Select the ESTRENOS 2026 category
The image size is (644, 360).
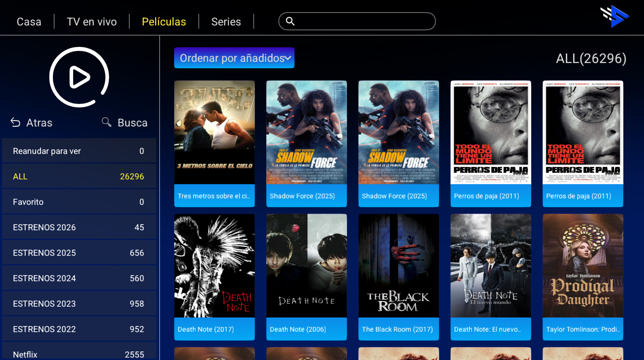79,227
